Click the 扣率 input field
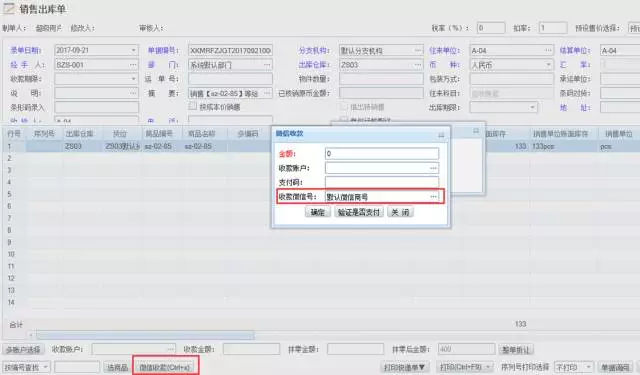The image size is (640, 375). [x=553, y=28]
